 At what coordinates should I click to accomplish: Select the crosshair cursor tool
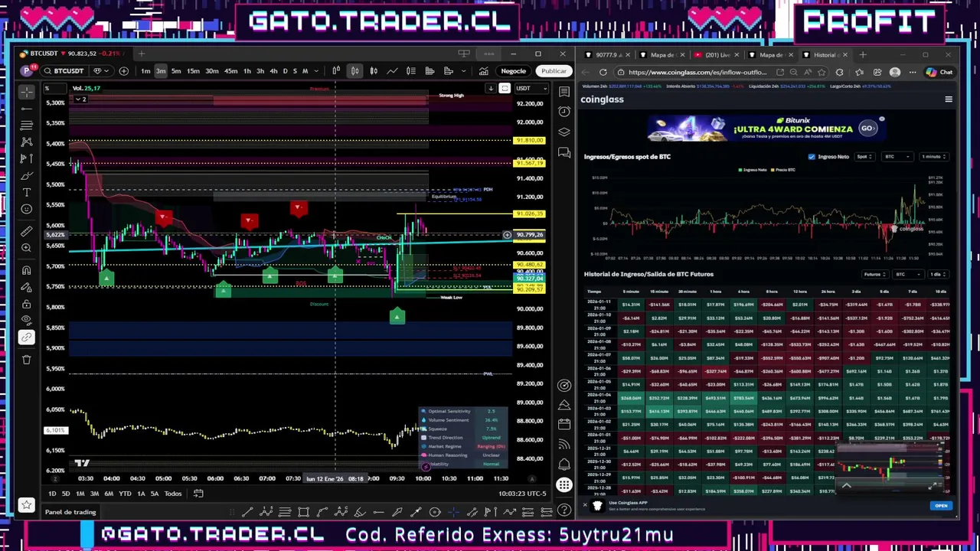26,92
